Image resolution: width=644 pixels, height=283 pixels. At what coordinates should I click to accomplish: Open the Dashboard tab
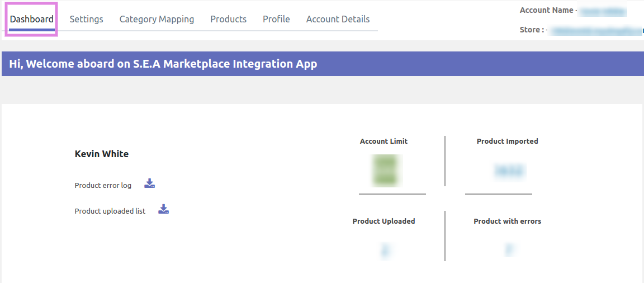[x=32, y=20]
